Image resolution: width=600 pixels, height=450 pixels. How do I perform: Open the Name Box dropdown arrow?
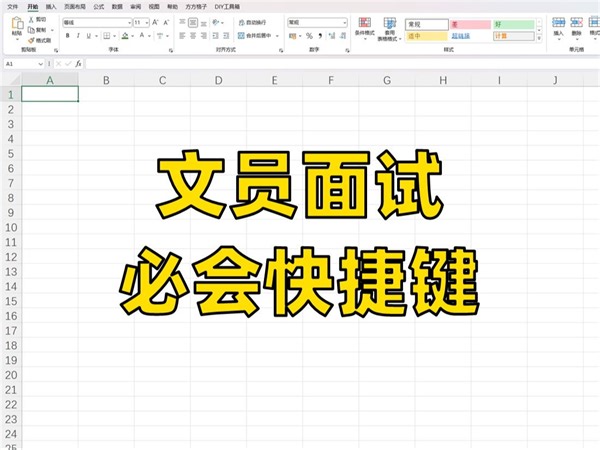[x=41, y=64]
